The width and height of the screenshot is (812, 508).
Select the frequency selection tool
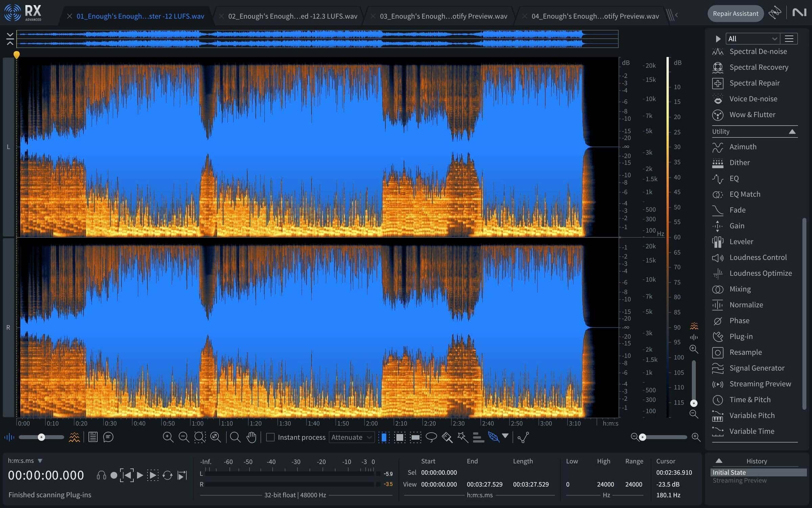point(415,437)
